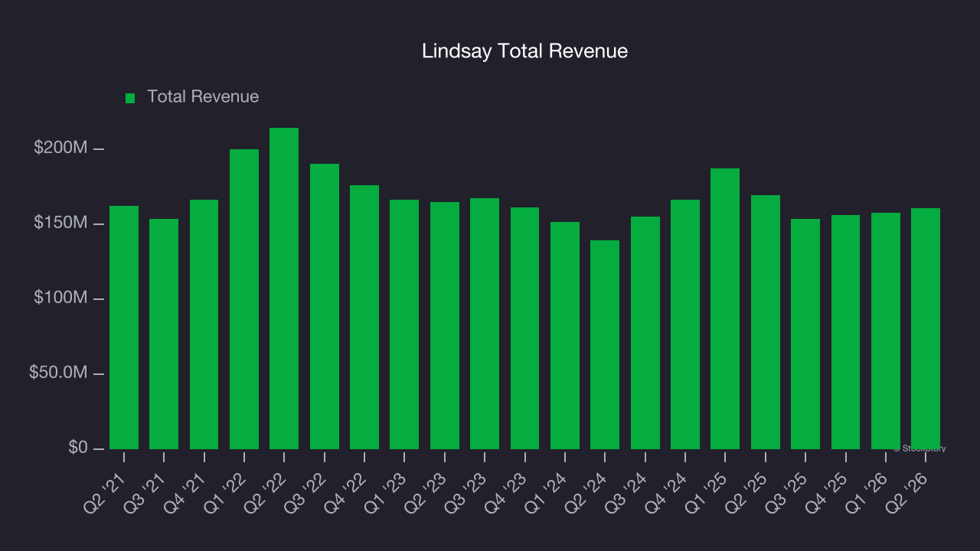The image size is (980, 551).
Task: Click the tallest bar, Q2 '22
Action: (284, 289)
